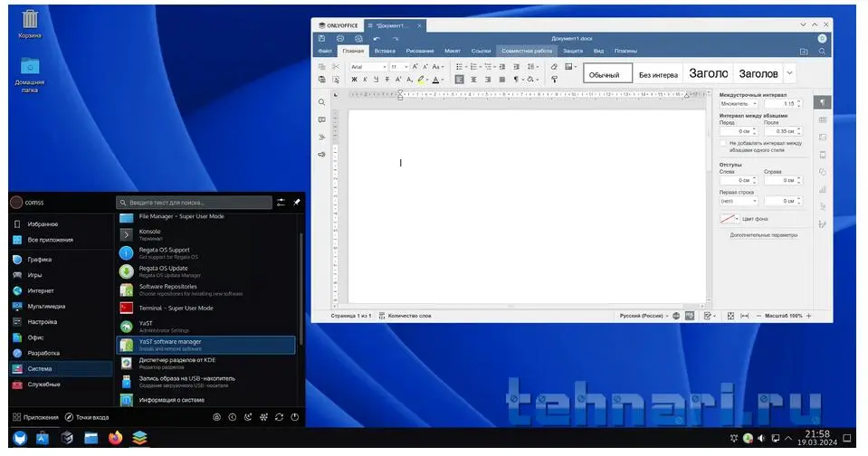
Task: Click the shutdown power icon in launcher
Action: click(x=294, y=417)
